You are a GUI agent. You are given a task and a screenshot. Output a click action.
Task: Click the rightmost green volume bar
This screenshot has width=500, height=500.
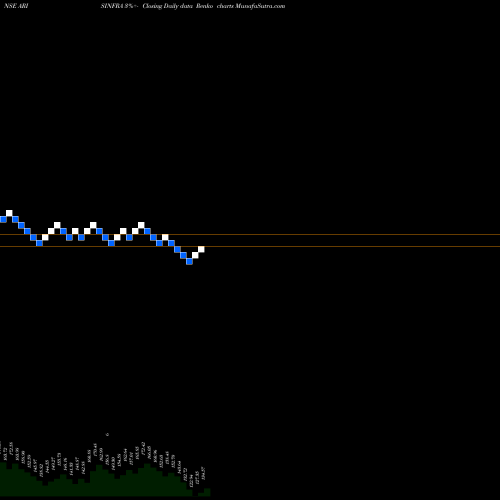click(x=207, y=492)
